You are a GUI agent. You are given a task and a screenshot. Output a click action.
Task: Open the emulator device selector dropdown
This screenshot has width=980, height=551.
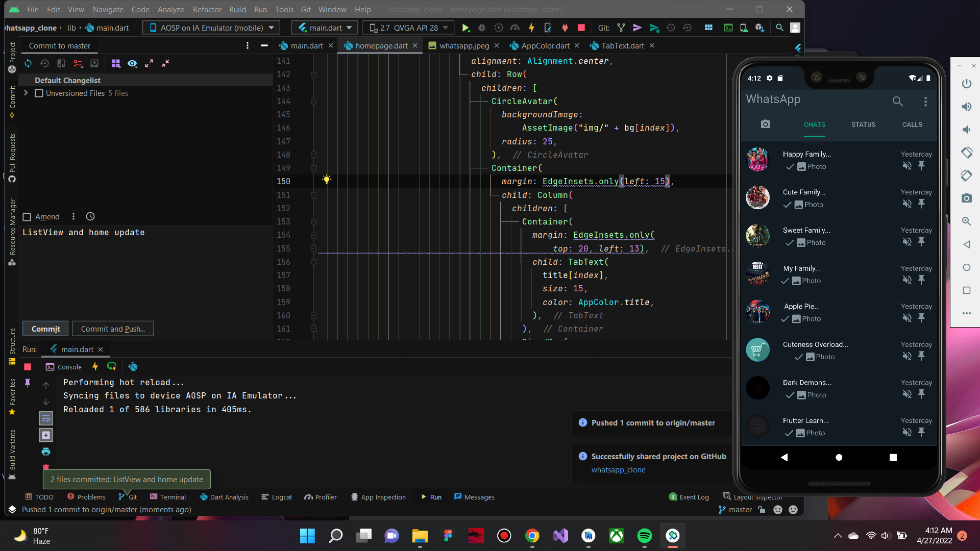(x=211, y=28)
